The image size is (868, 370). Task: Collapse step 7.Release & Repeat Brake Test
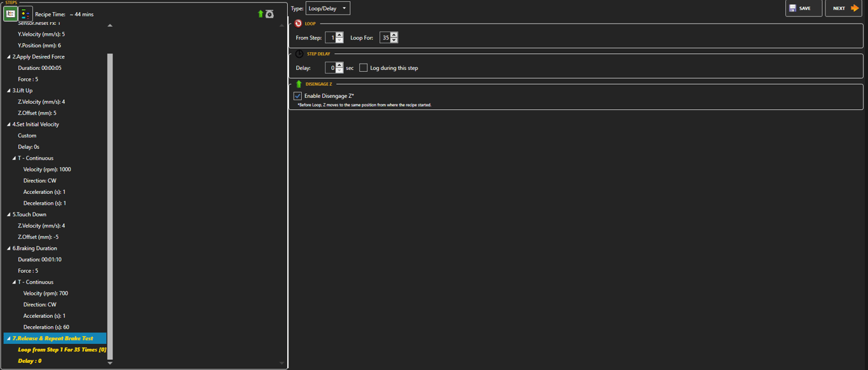(9, 339)
